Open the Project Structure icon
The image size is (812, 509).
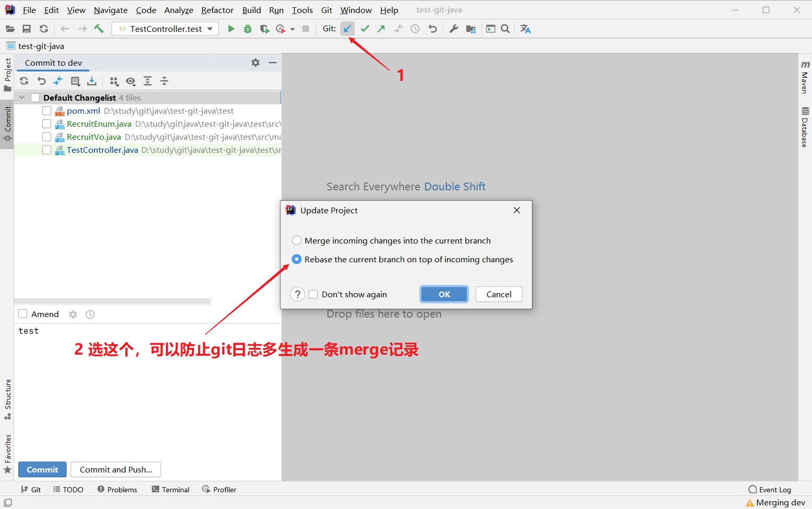(471, 29)
